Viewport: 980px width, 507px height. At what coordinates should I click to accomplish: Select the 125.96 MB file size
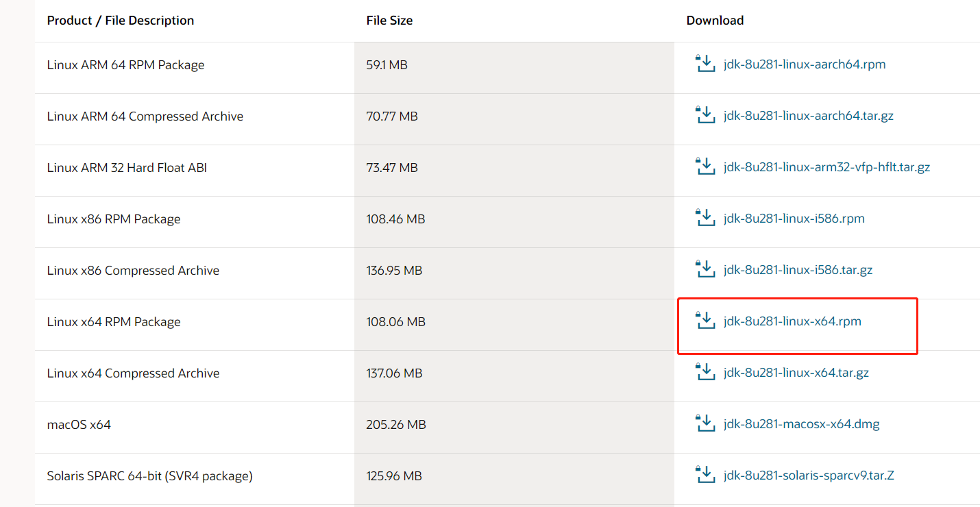394,476
